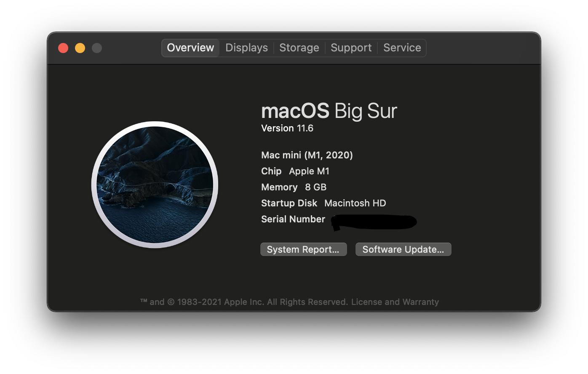Select the Overview tab
This screenshot has width=588, height=374.
(x=190, y=48)
